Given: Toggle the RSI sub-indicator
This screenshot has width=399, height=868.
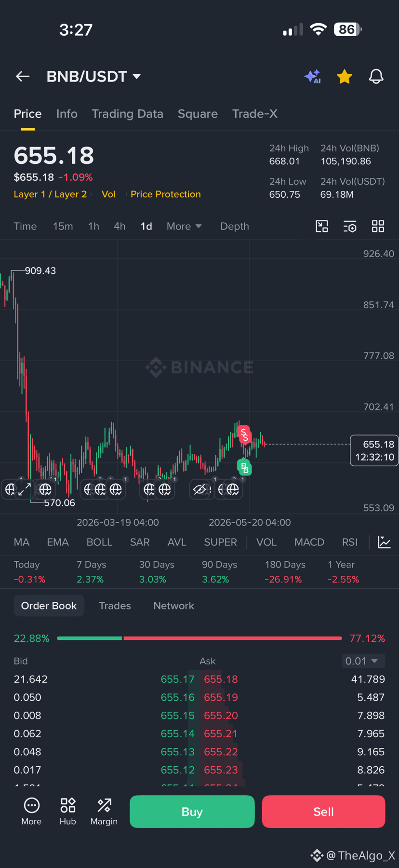Looking at the screenshot, I should tap(350, 542).
